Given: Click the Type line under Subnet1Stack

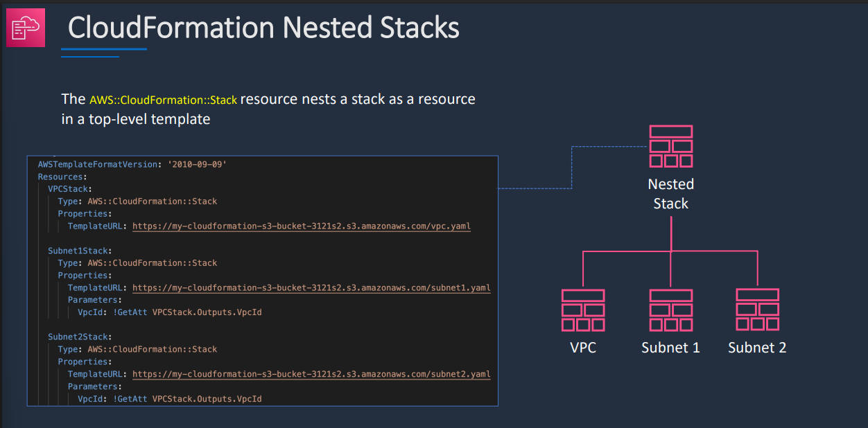Looking at the screenshot, I should coord(137,263).
